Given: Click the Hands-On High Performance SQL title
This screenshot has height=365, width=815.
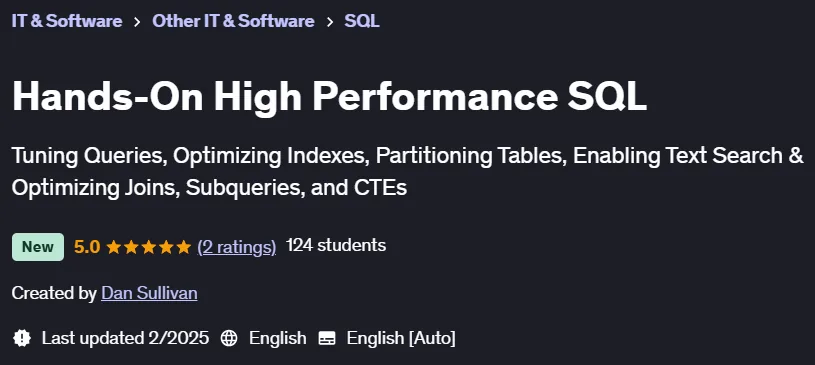Looking at the screenshot, I should click(329, 96).
